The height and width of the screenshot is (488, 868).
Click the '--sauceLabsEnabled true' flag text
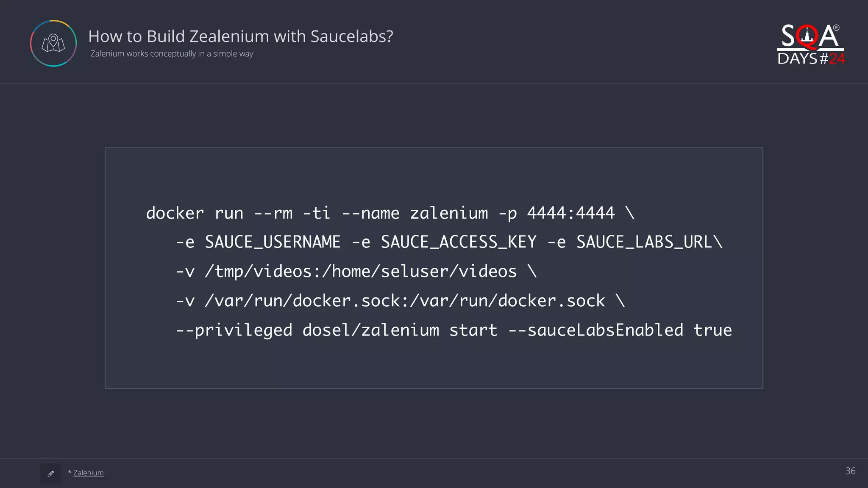[x=620, y=330]
